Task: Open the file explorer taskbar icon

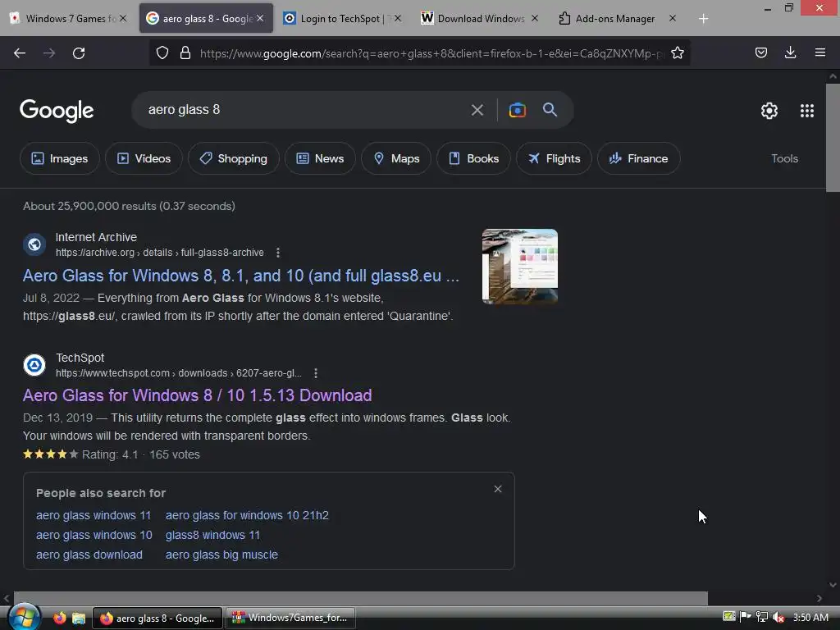Action: [x=79, y=618]
